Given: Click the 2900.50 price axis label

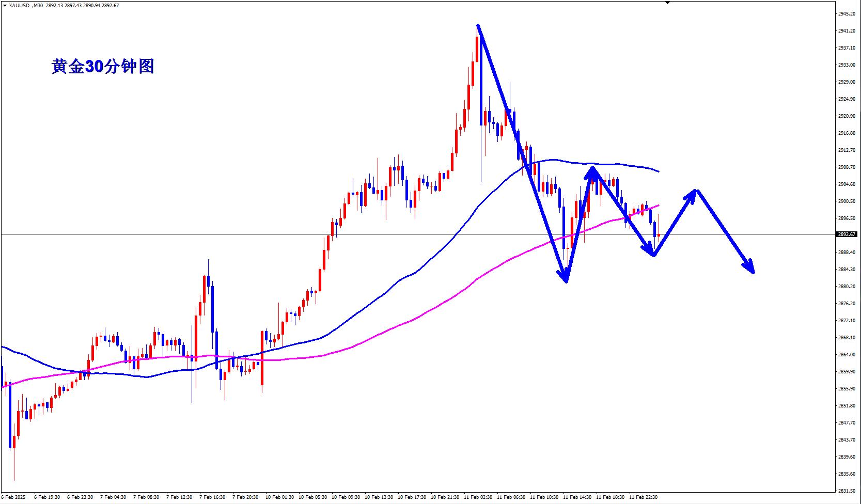Looking at the screenshot, I should pos(847,201).
